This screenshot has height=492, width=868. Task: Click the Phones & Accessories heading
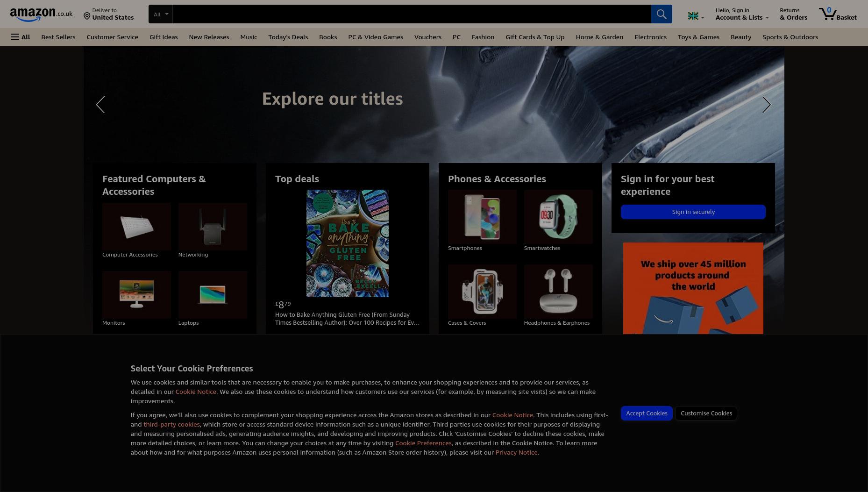(497, 179)
